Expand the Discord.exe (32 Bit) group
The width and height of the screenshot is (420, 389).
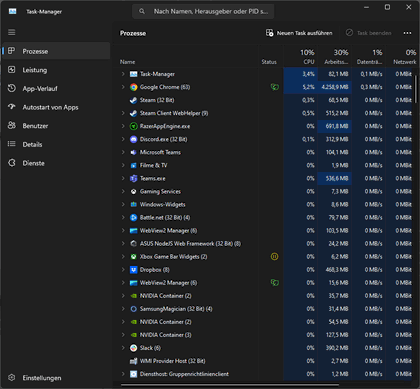point(123,139)
